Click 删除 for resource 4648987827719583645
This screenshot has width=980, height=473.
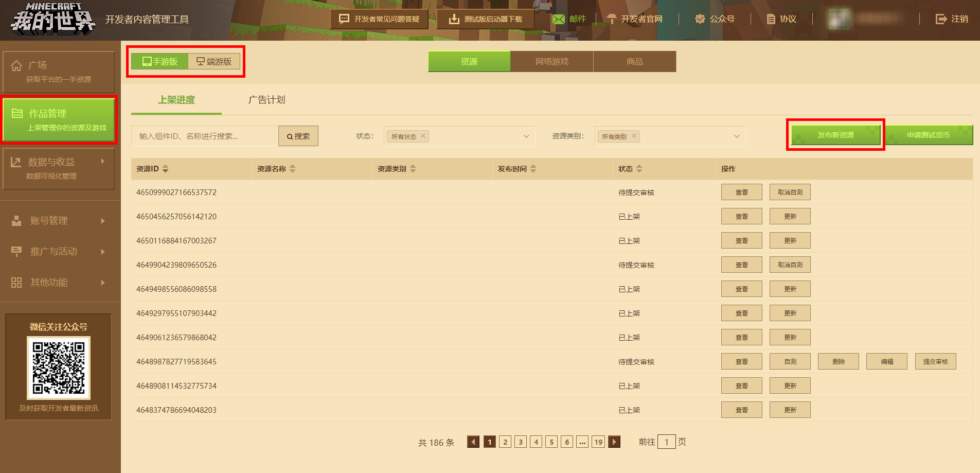tap(839, 362)
